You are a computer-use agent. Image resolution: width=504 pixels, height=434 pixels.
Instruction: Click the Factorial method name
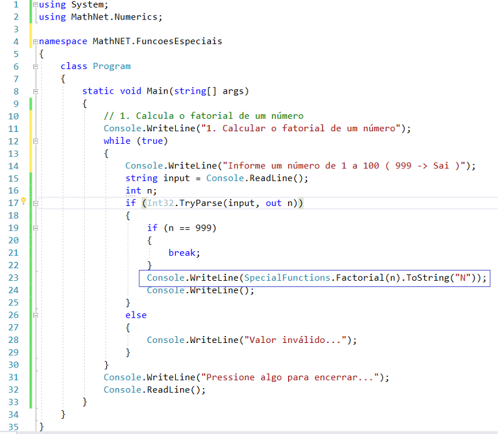point(360,278)
